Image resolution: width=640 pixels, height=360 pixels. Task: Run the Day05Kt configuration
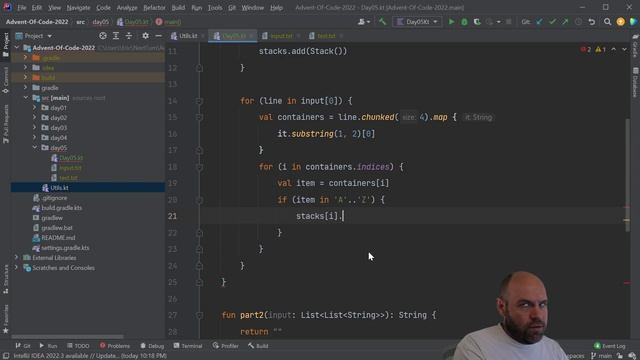451,22
